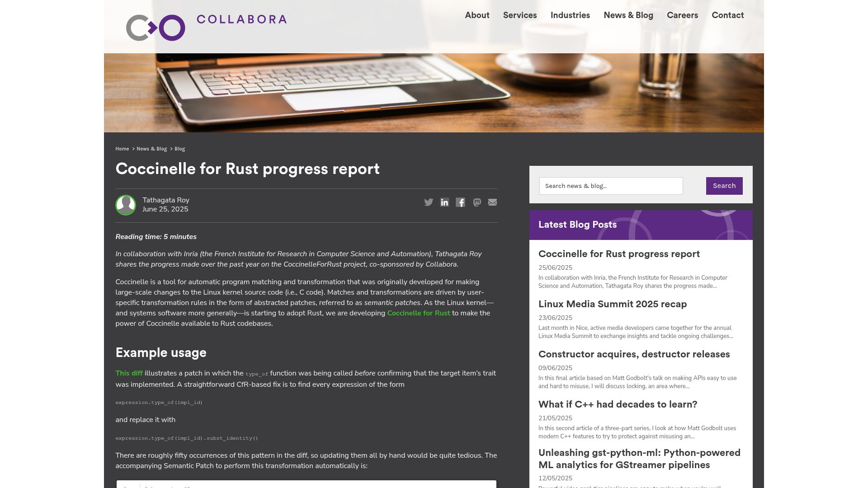868x488 pixels.
Task: Follow the Blog breadcrumb link
Action: click(179, 149)
